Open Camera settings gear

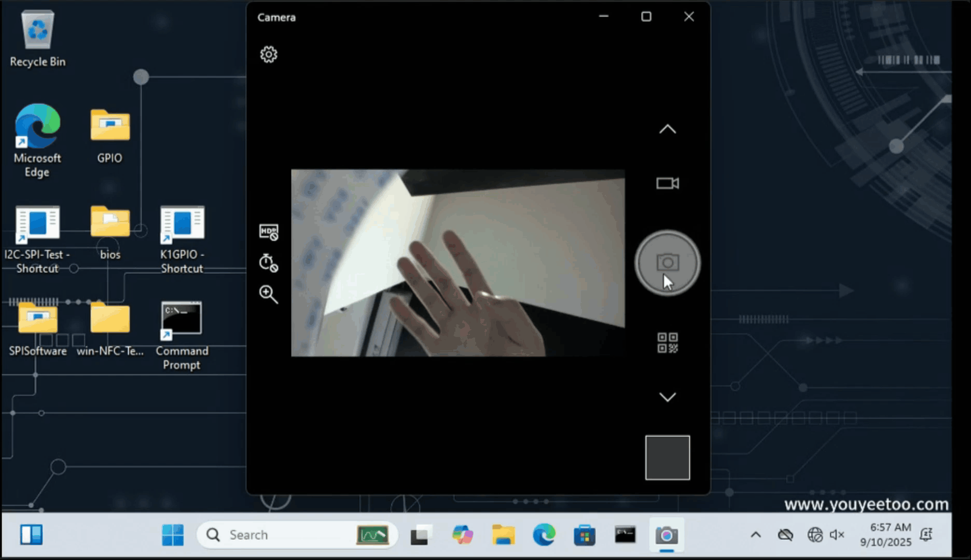click(x=268, y=54)
